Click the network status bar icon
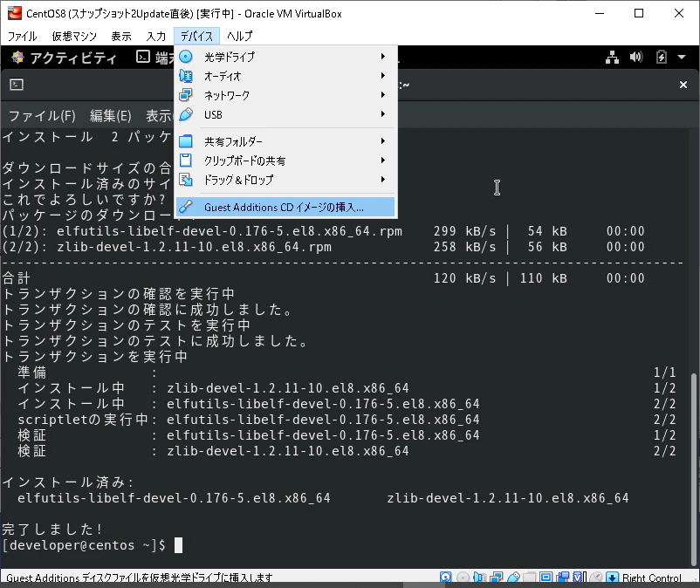Screen dimensions: 700x588 click(497, 578)
